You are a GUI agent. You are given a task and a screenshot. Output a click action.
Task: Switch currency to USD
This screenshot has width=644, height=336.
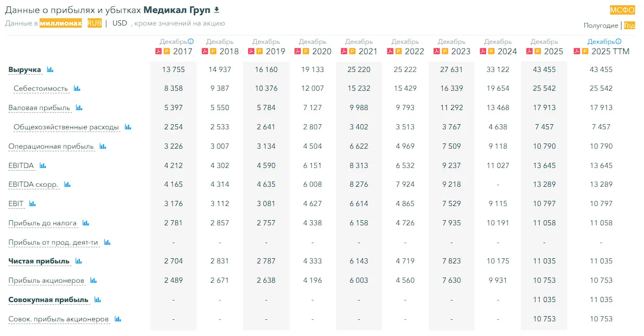click(x=120, y=23)
